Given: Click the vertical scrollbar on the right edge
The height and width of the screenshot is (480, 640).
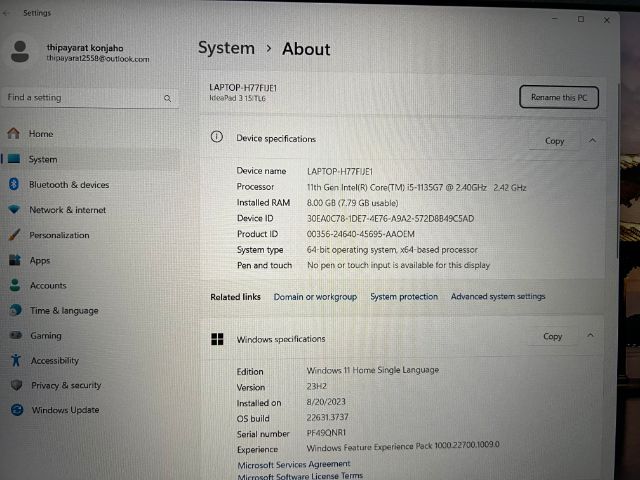Looking at the screenshot, I should click(617, 171).
